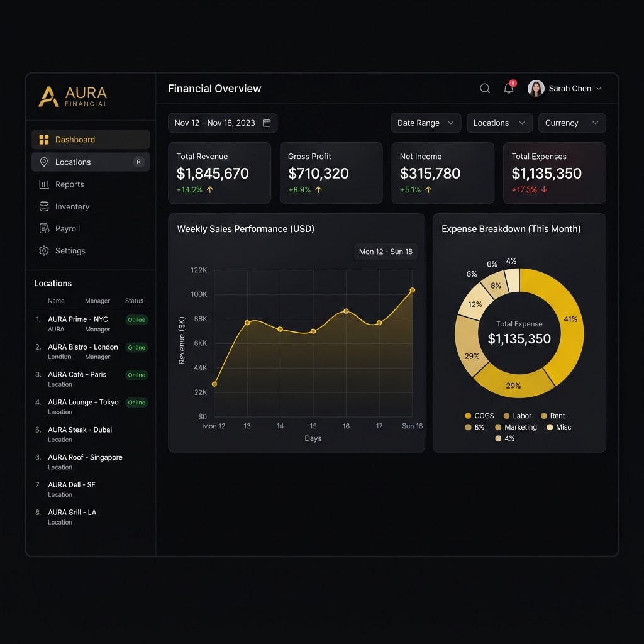Click the Manager column header

(x=97, y=301)
